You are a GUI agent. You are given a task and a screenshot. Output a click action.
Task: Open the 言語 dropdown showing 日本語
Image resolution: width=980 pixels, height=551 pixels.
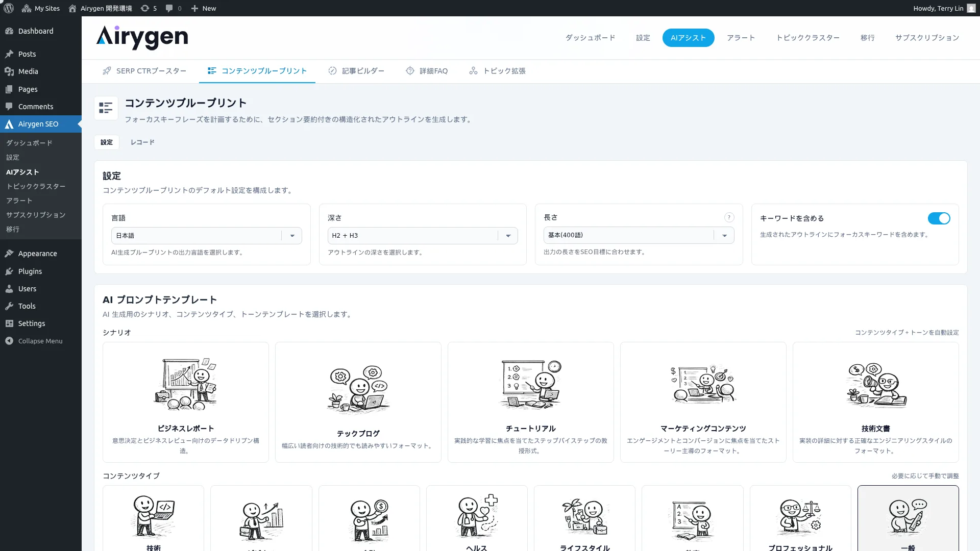[206, 236]
